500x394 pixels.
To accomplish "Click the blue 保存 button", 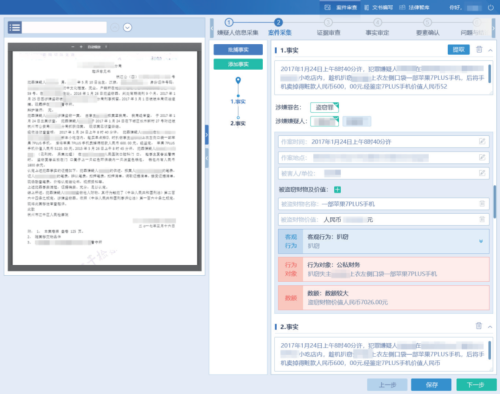I will click(431, 385).
